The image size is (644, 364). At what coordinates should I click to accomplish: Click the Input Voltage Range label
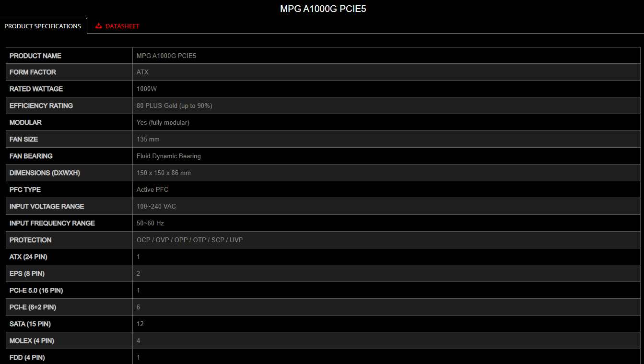(x=47, y=206)
